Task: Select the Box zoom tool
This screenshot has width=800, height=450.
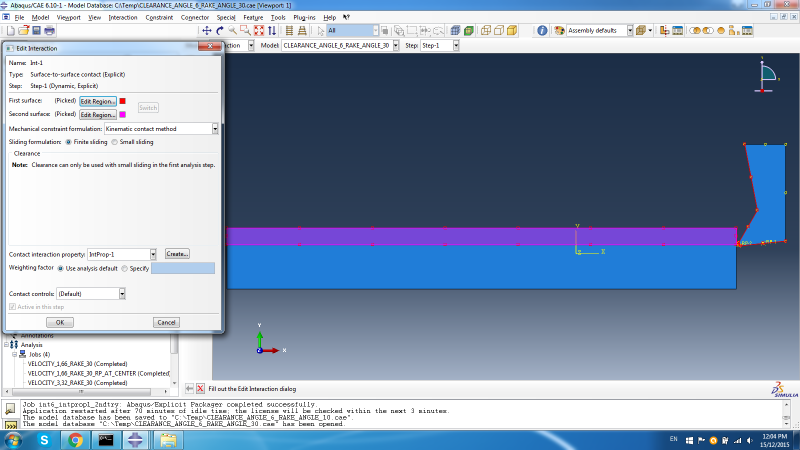Action: tap(245, 31)
